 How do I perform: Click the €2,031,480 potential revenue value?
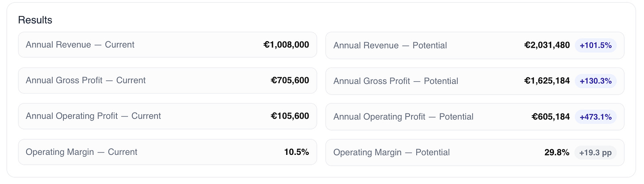(547, 45)
